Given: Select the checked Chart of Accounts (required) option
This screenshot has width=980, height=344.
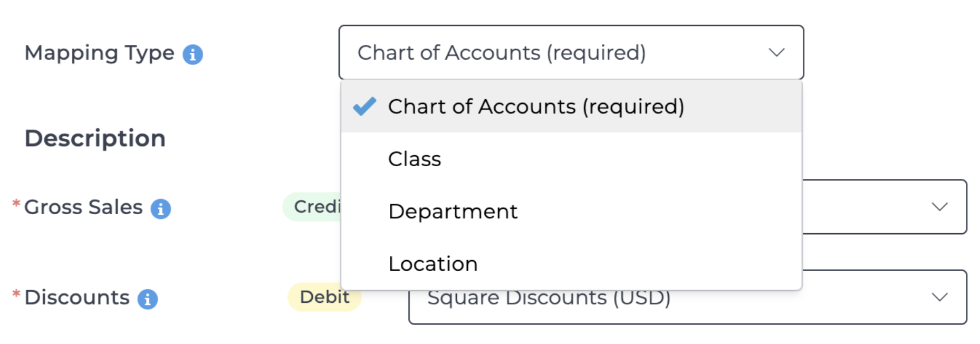Looking at the screenshot, I should pyautogui.click(x=536, y=107).
